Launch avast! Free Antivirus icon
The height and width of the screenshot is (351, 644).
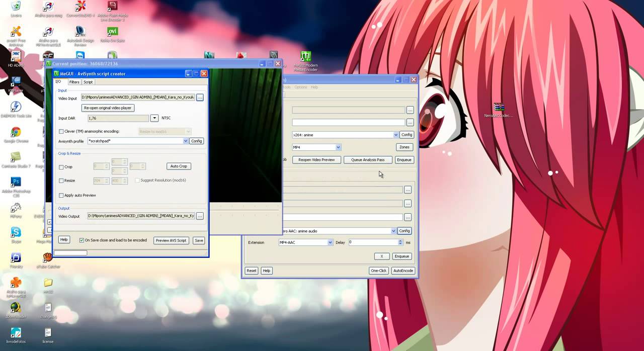[x=16, y=36]
